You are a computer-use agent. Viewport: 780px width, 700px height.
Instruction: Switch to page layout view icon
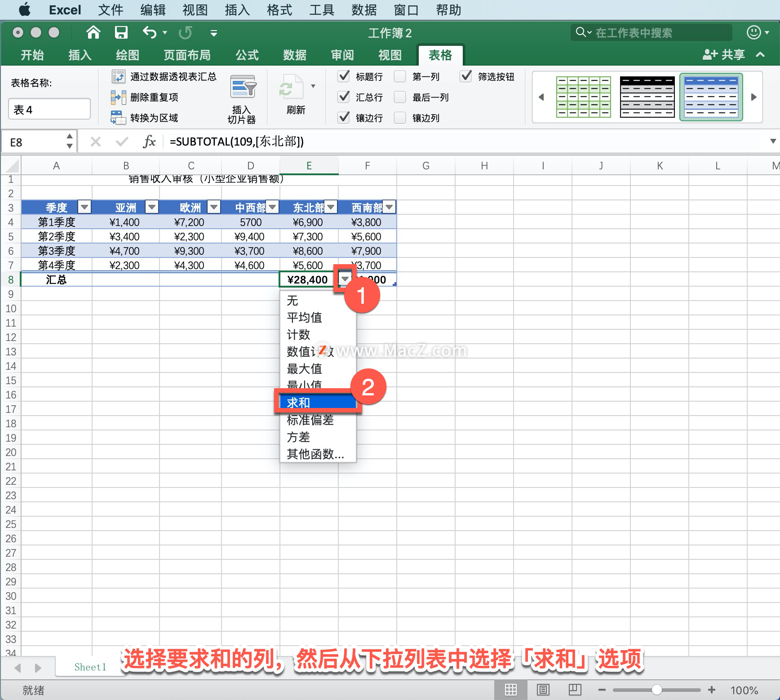coord(543,690)
